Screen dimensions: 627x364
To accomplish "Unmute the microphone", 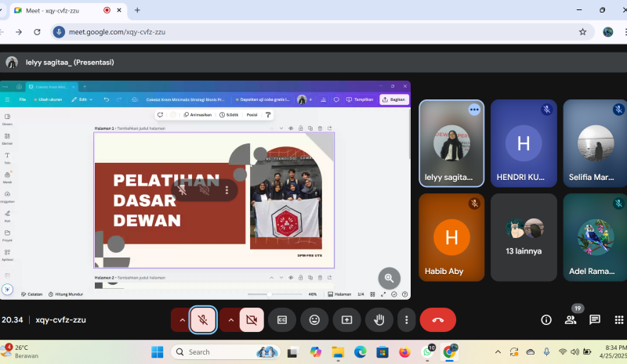I will click(203, 319).
